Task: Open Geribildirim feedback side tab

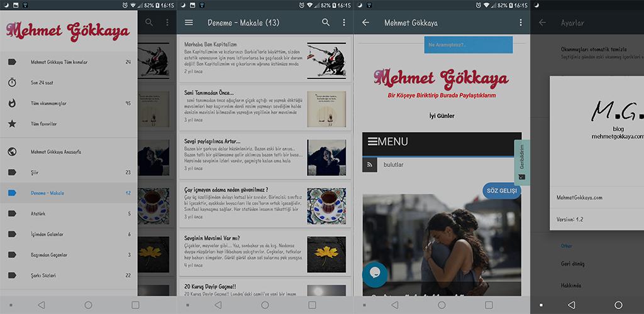Action: pos(521,162)
